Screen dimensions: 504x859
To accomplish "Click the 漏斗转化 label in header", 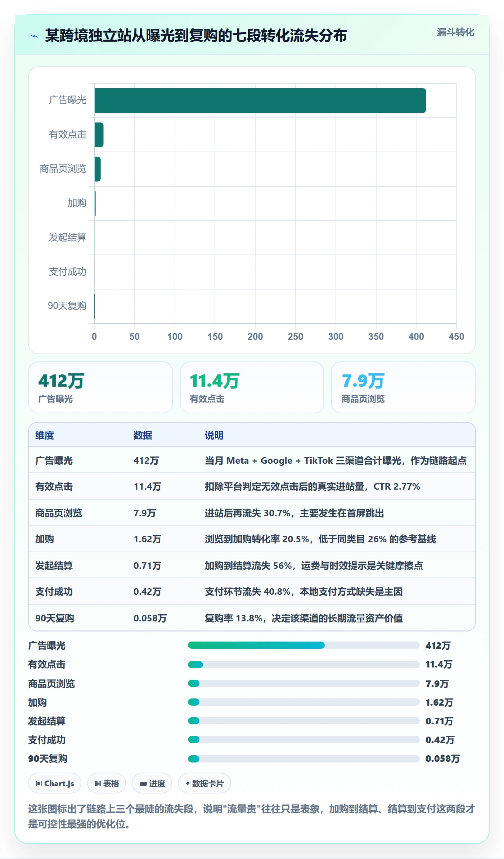I will click(x=455, y=32).
